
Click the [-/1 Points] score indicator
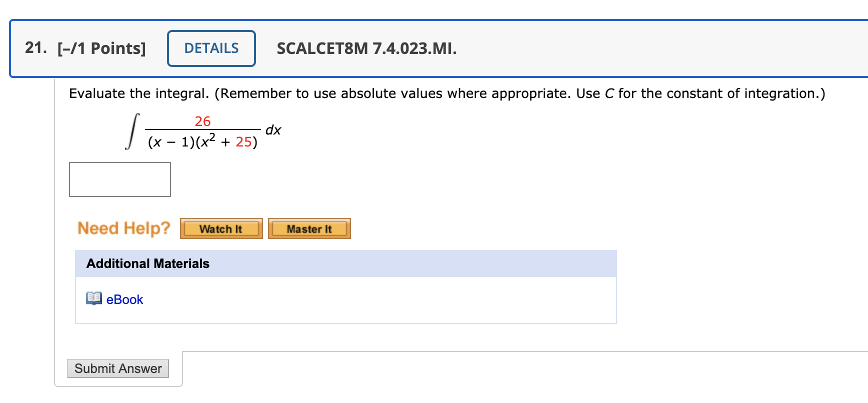101,48
